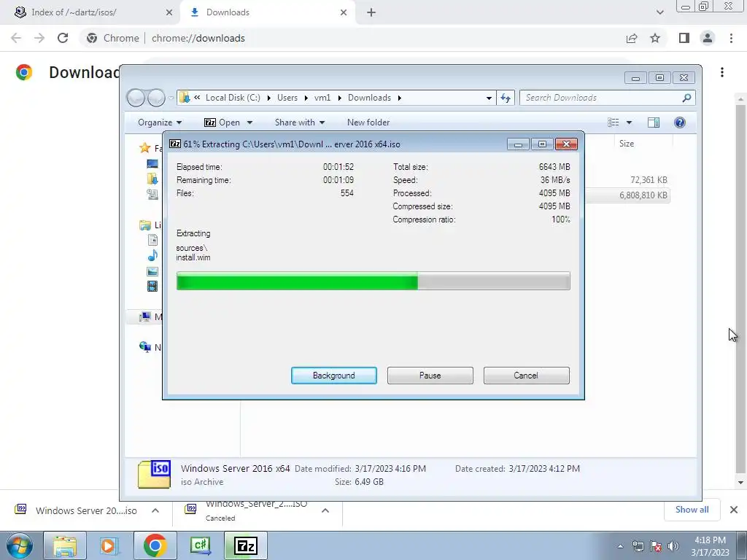The image size is (747, 560).
Task: Click the green extraction progress bar
Action: 373,281
